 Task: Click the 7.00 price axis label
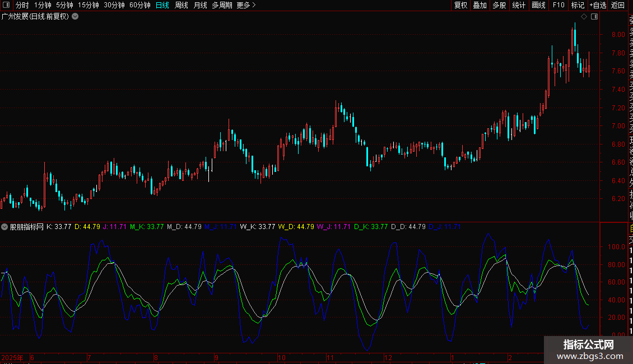point(618,126)
